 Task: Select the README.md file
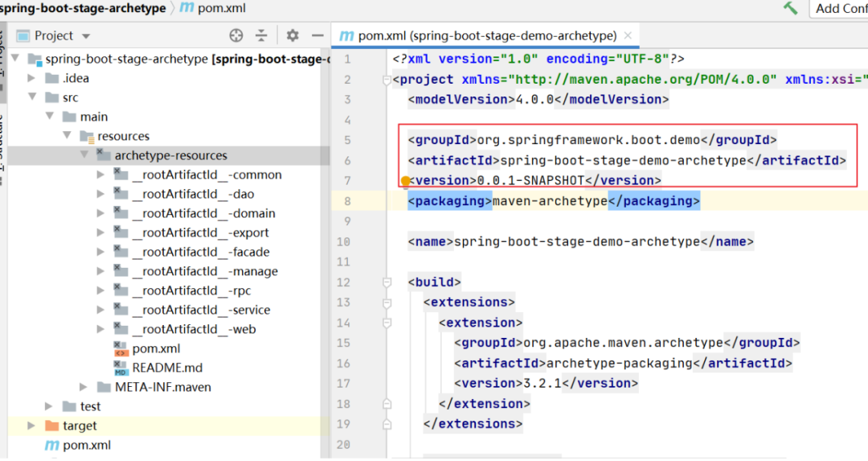(x=167, y=368)
